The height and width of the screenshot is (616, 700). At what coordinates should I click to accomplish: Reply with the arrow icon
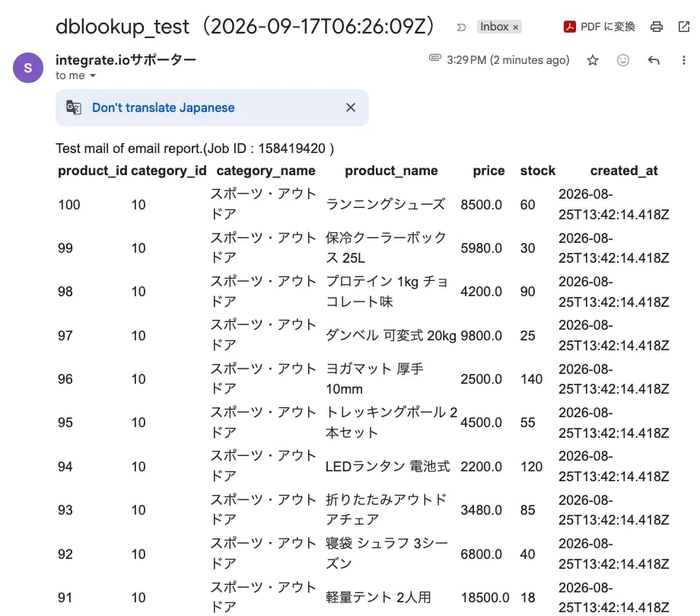(x=654, y=60)
